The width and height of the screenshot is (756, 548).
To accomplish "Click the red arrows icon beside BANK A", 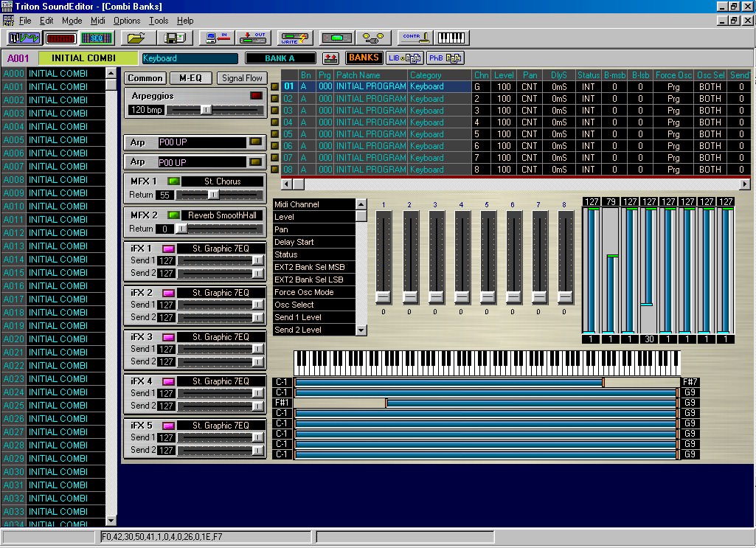I will pos(330,58).
